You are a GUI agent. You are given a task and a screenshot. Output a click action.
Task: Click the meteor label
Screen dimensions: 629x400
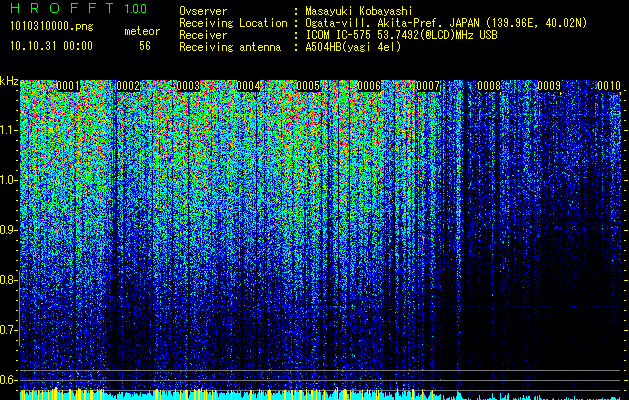pos(142,31)
